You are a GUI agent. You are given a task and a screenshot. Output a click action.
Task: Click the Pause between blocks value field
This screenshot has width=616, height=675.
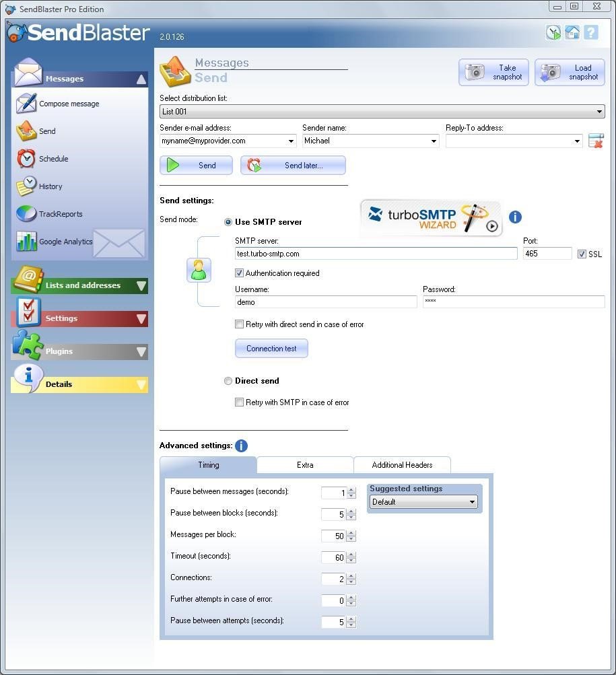pos(334,514)
